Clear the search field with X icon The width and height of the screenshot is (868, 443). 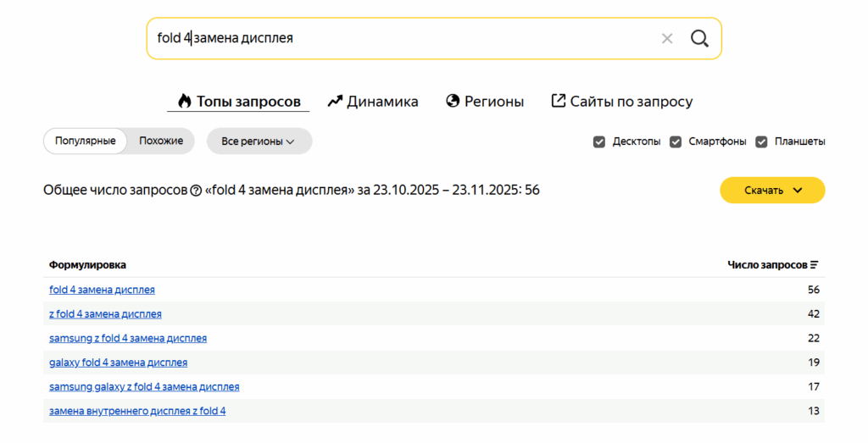[x=667, y=38]
